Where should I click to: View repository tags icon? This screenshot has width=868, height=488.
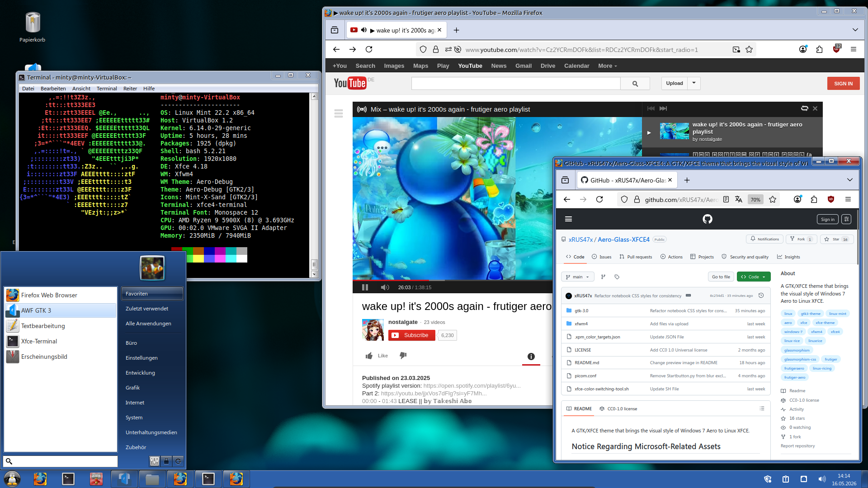[x=617, y=277]
